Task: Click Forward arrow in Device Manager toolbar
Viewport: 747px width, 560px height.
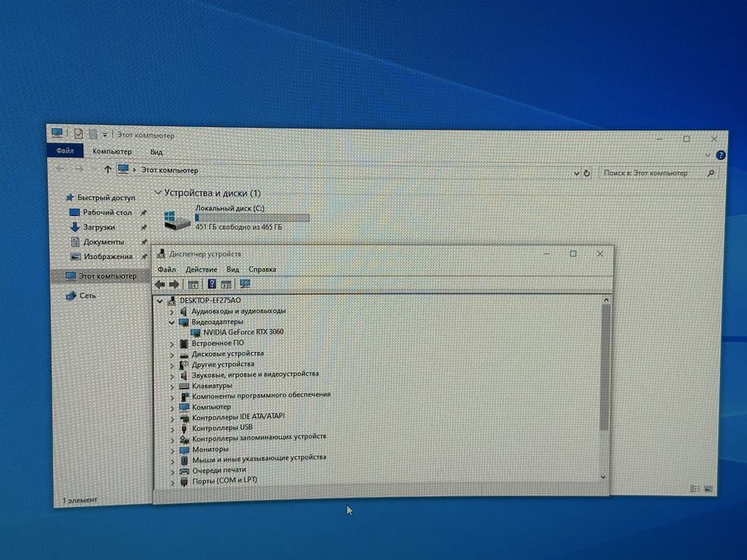Action: tap(174, 284)
